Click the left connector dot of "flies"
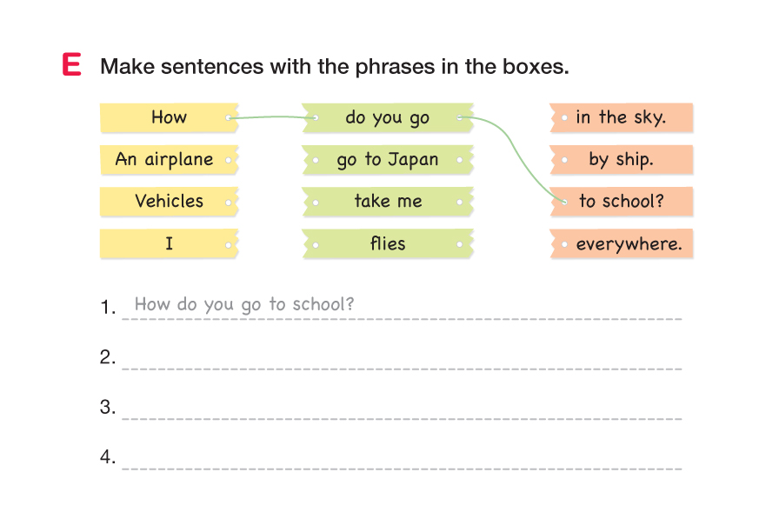759x532 pixels. [315, 244]
